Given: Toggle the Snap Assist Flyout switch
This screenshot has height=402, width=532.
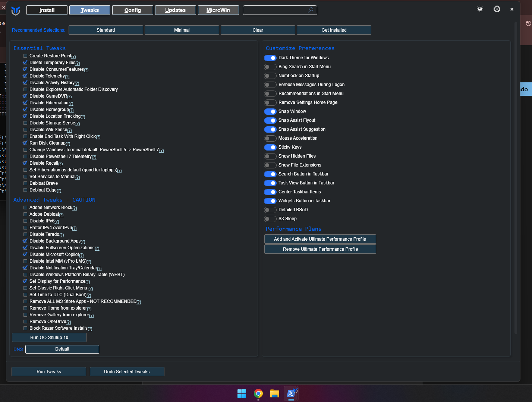Looking at the screenshot, I should 270,120.
